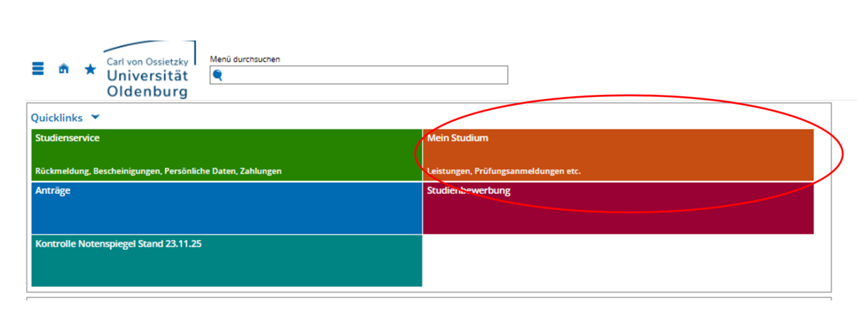The image size is (868, 321).
Task: Open the hamburger main menu
Action: [38, 68]
